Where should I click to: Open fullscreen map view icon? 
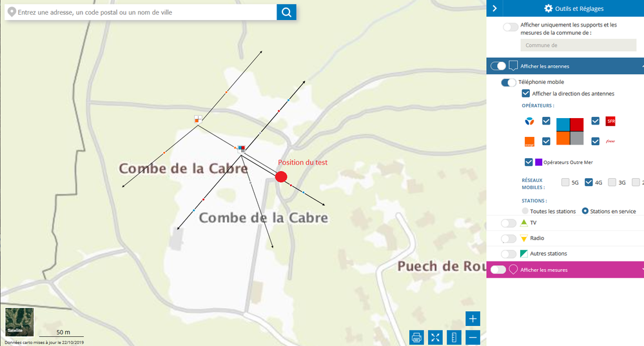coord(435,338)
